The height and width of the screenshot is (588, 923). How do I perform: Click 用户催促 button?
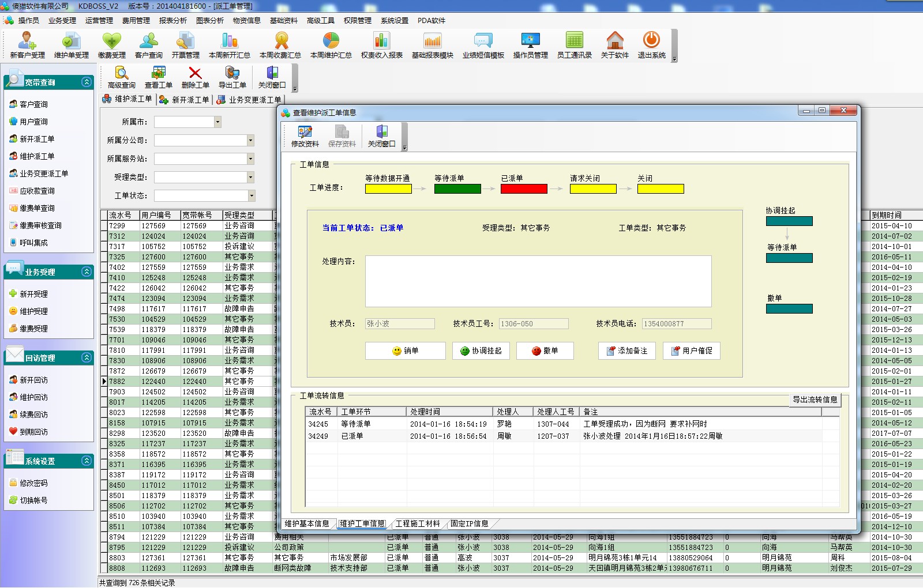coord(692,350)
